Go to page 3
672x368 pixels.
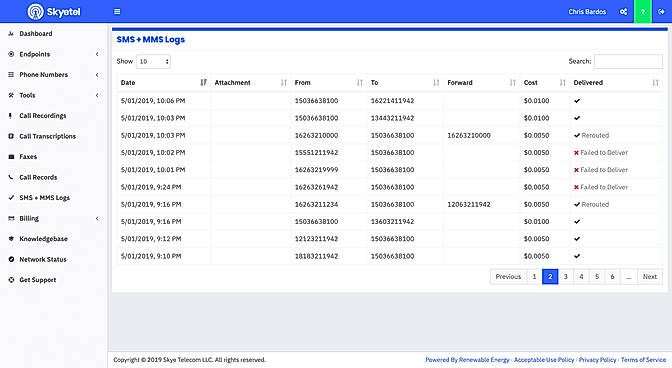(566, 277)
